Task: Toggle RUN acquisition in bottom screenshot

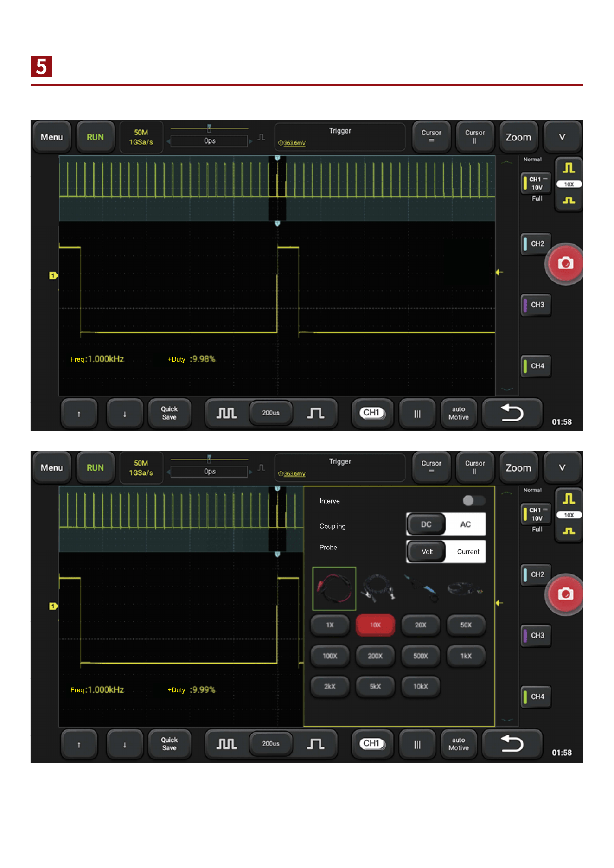Action: 95,468
